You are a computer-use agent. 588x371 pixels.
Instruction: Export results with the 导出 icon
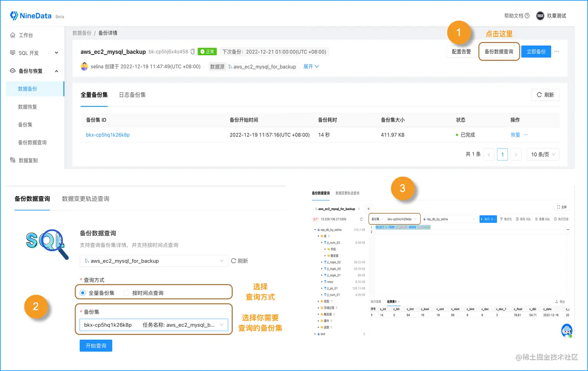click(560, 301)
